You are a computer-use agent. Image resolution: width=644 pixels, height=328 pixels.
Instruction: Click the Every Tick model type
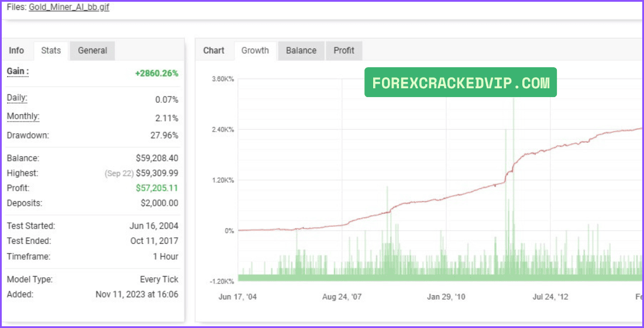pos(159,279)
